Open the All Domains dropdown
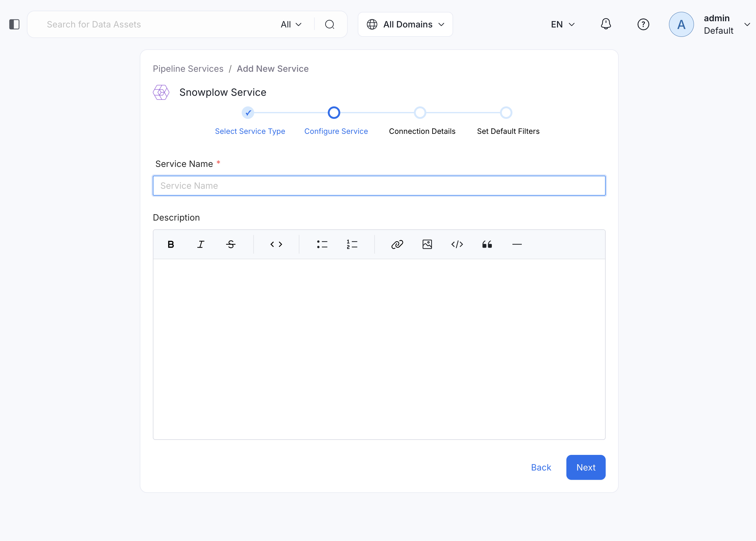The image size is (756, 541). 405,24
